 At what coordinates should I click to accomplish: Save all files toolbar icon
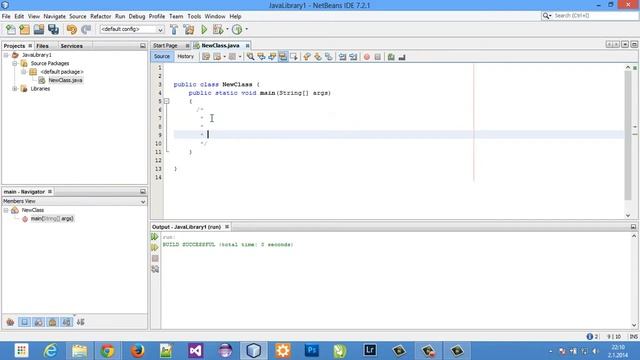53,29
